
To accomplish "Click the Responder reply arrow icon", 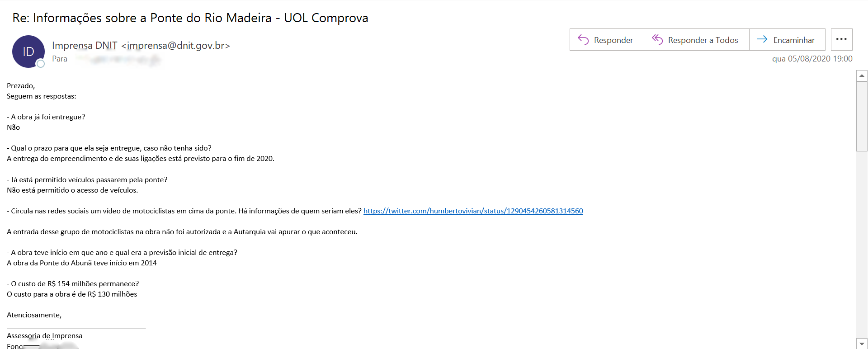I will click(583, 40).
